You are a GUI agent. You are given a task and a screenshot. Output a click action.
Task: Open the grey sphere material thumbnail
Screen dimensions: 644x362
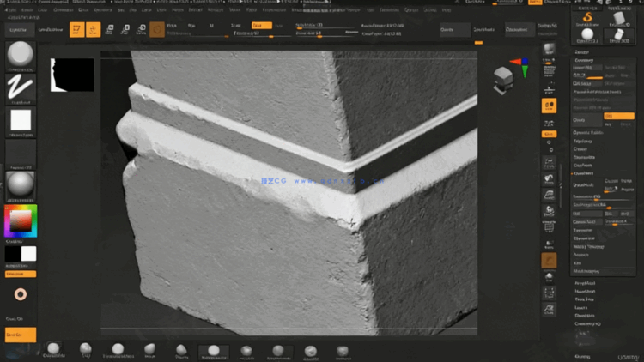coord(20,186)
